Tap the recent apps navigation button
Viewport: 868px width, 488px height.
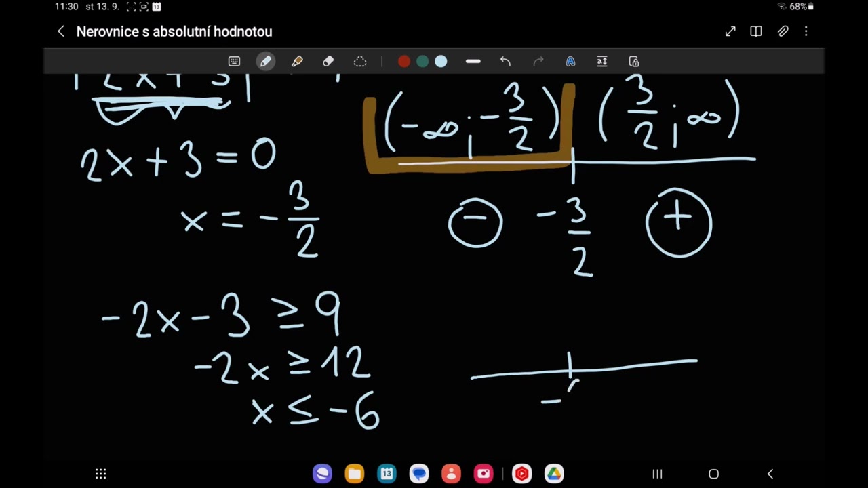point(657,474)
